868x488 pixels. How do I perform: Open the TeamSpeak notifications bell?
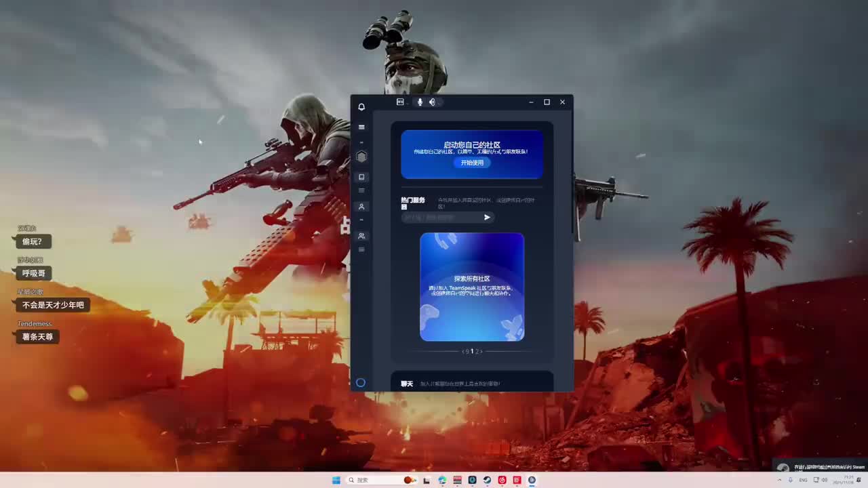(361, 106)
